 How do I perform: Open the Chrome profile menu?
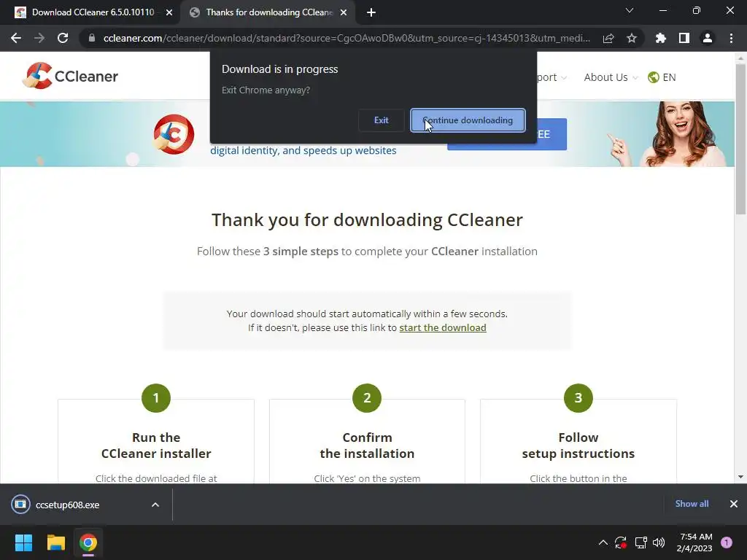point(708,38)
